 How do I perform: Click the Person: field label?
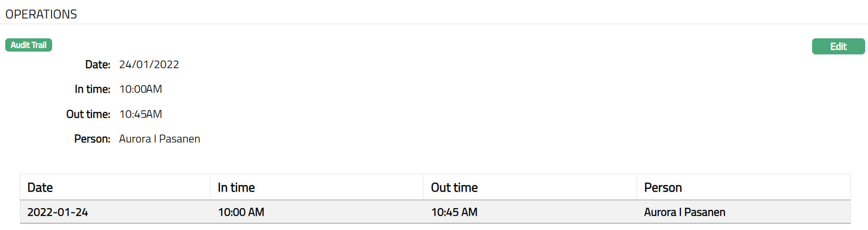tap(92, 139)
